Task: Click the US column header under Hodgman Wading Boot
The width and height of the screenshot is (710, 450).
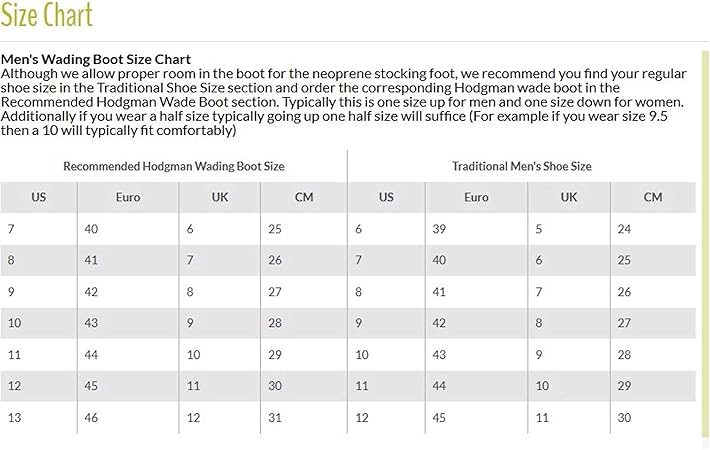Action: (39, 197)
